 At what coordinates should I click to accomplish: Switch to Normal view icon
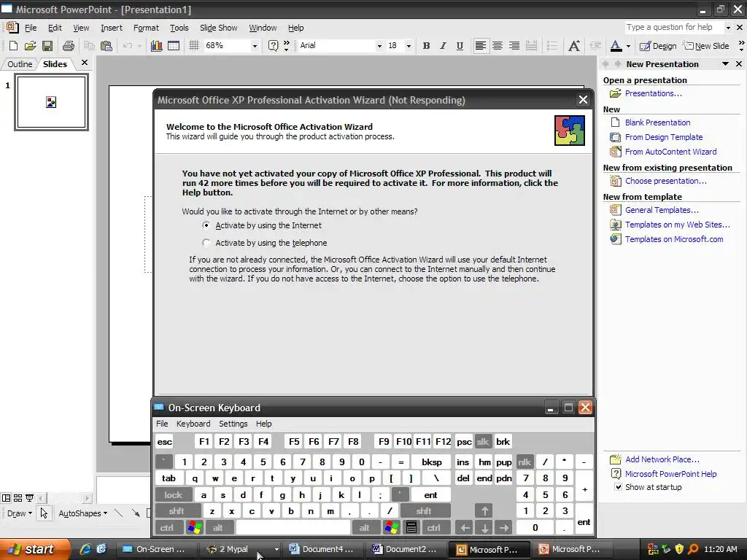(6, 498)
